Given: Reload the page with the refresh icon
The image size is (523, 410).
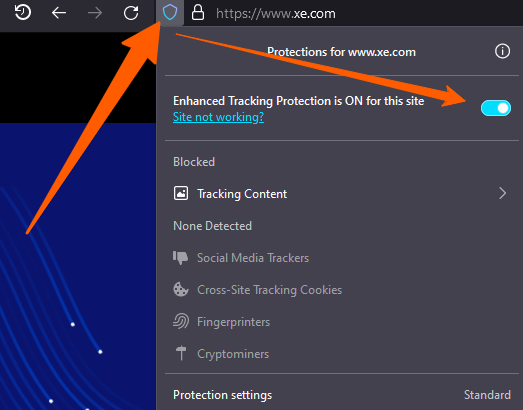Looking at the screenshot, I should point(131,13).
